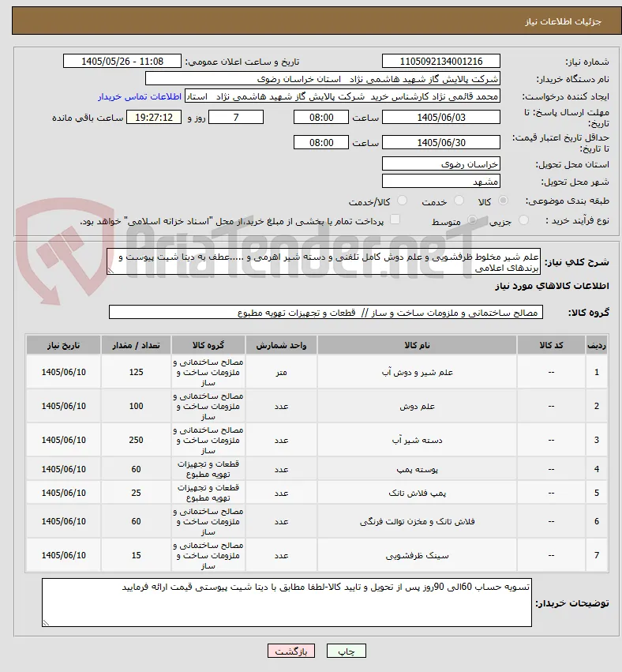Click the quantity 15 cell
The image size is (622, 672).
point(136,555)
